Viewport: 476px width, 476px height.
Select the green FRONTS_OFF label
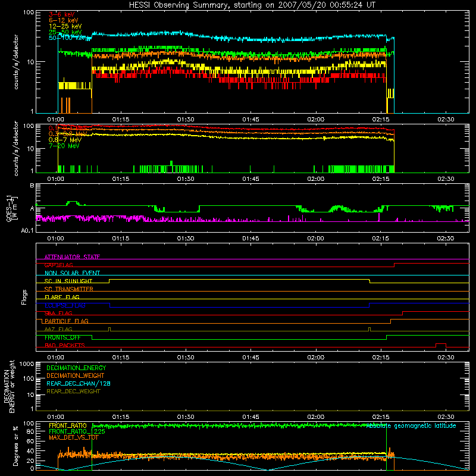tap(62, 337)
